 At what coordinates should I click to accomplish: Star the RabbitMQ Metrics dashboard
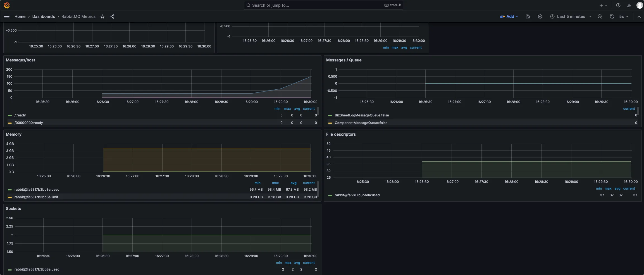(x=102, y=16)
